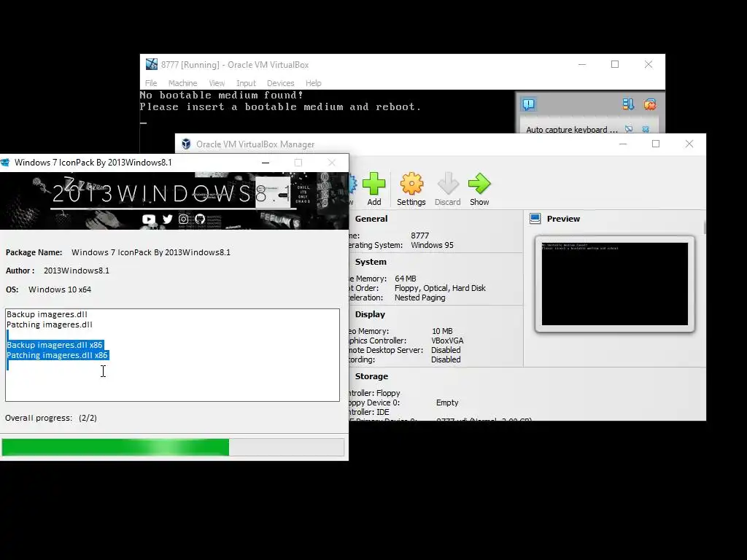
Task: Click inside the installer log text box
Action: [172, 355]
